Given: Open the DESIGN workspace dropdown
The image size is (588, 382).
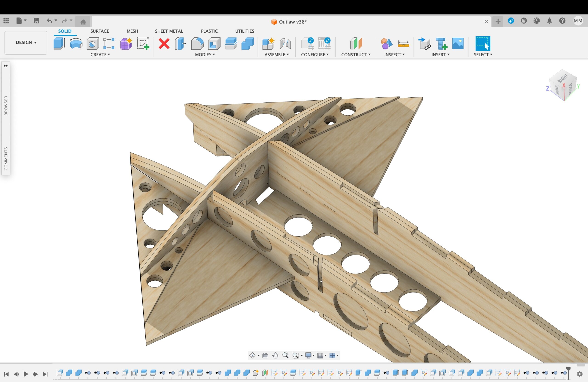Looking at the screenshot, I should point(26,42).
